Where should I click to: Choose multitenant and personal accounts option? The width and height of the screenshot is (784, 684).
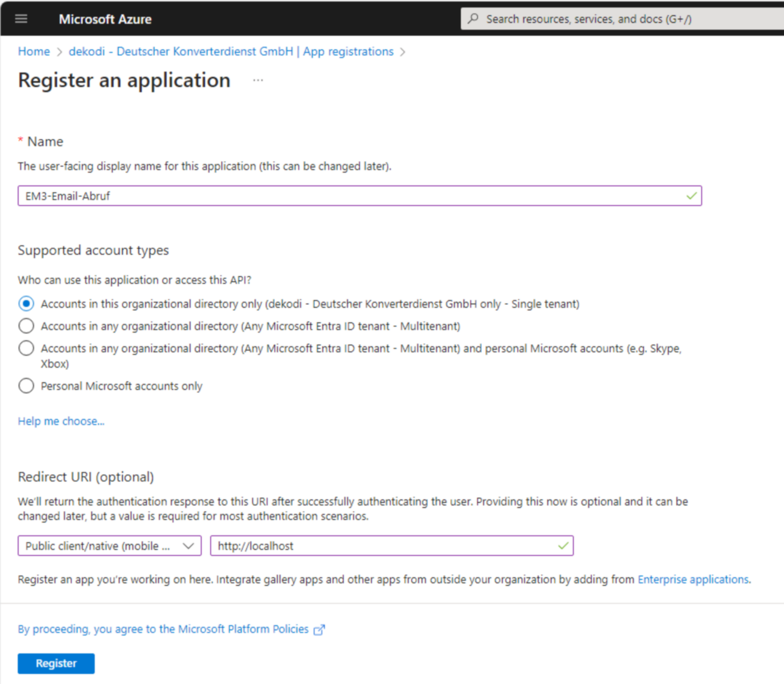click(x=26, y=348)
